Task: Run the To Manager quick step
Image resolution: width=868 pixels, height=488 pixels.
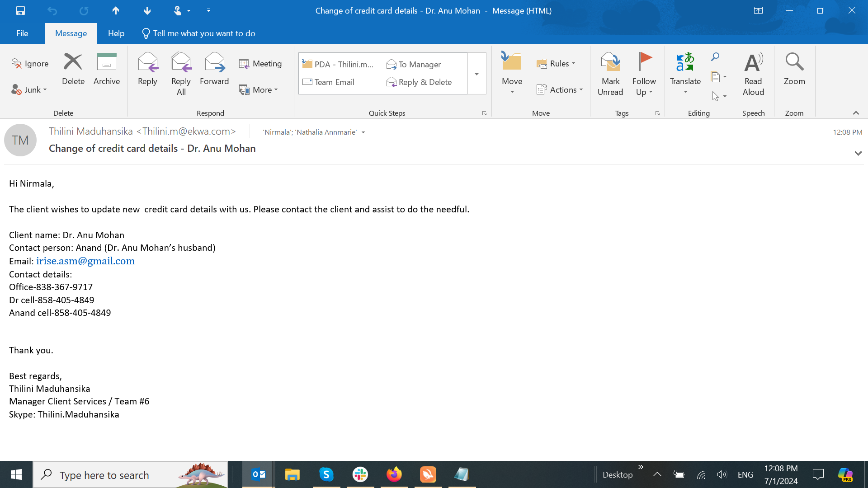Action: pyautogui.click(x=414, y=65)
